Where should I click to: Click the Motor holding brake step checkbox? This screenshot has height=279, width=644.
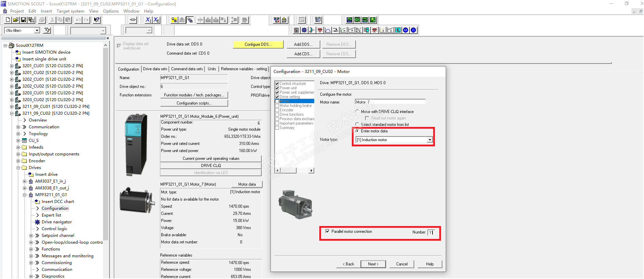pos(277,106)
